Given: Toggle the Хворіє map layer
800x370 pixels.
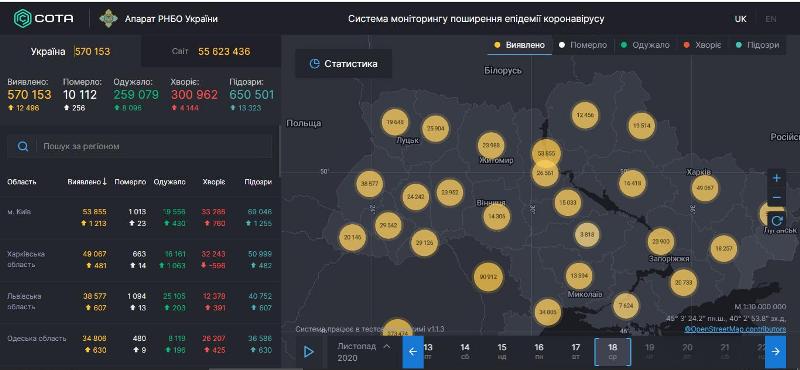Looking at the screenshot, I should [x=702, y=45].
